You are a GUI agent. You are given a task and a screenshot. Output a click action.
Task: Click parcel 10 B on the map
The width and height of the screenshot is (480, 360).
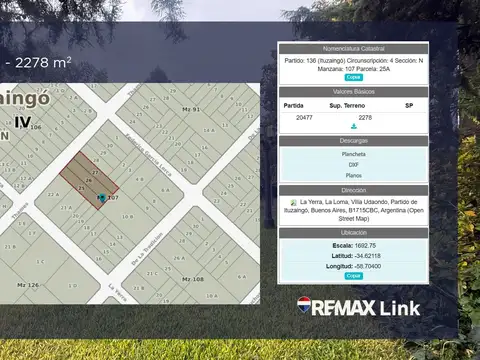coord(127,217)
